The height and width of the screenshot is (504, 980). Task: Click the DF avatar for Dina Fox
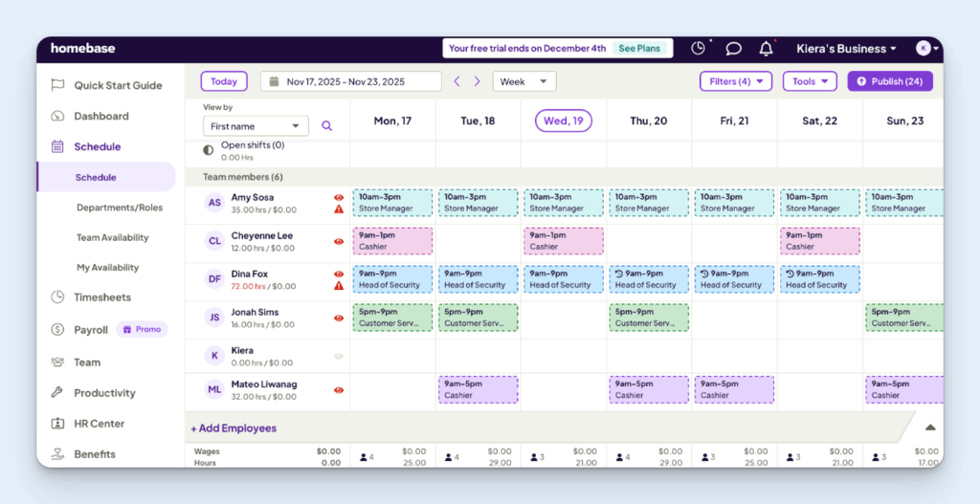click(x=214, y=279)
